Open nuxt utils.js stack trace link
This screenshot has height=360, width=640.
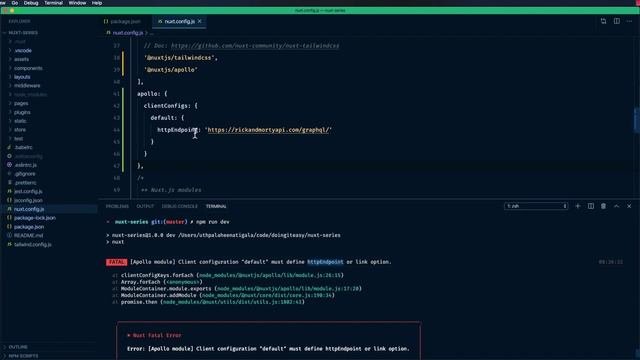232,302
